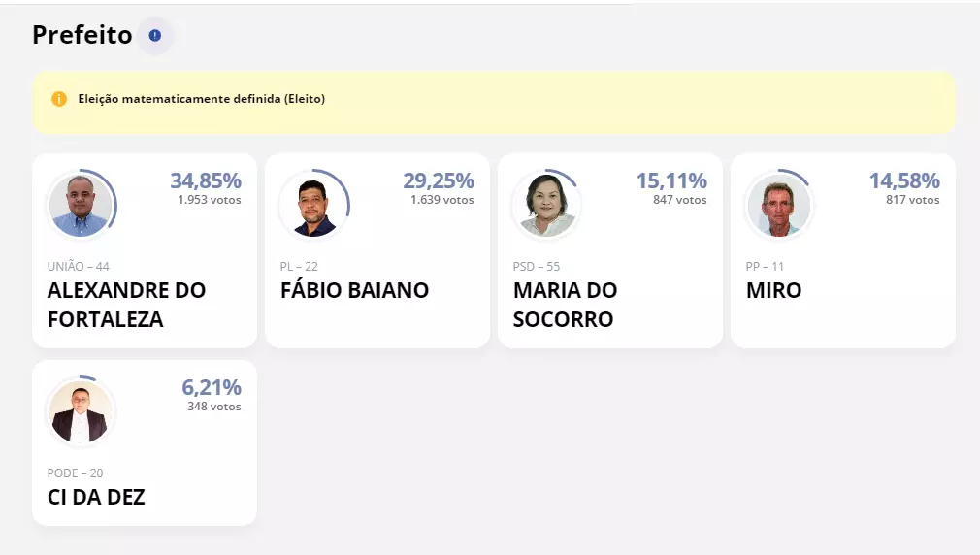Click the Eleição matematicamente definida banner text
The height and width of the screenshot is (555, 980).
pos(201,99)
